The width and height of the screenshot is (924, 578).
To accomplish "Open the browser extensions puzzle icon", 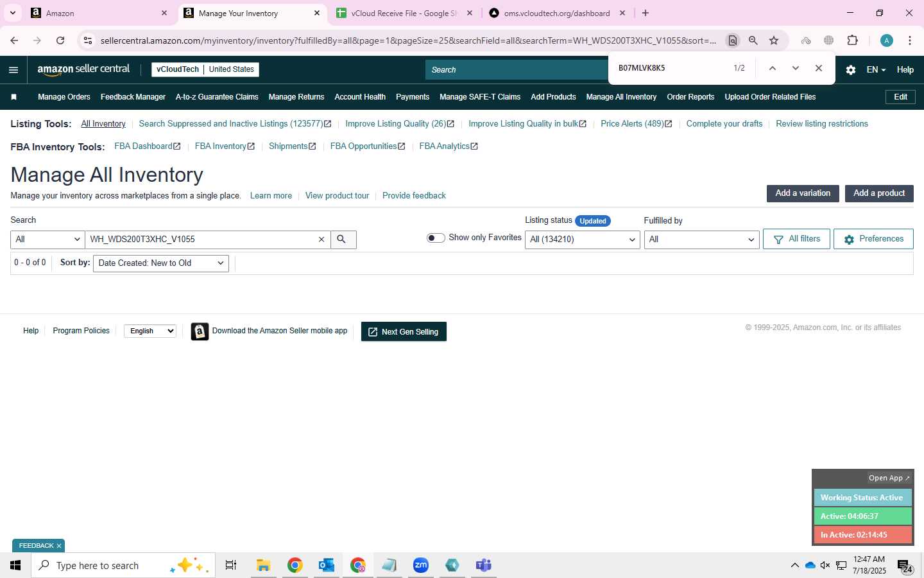I will pos(853,40).
